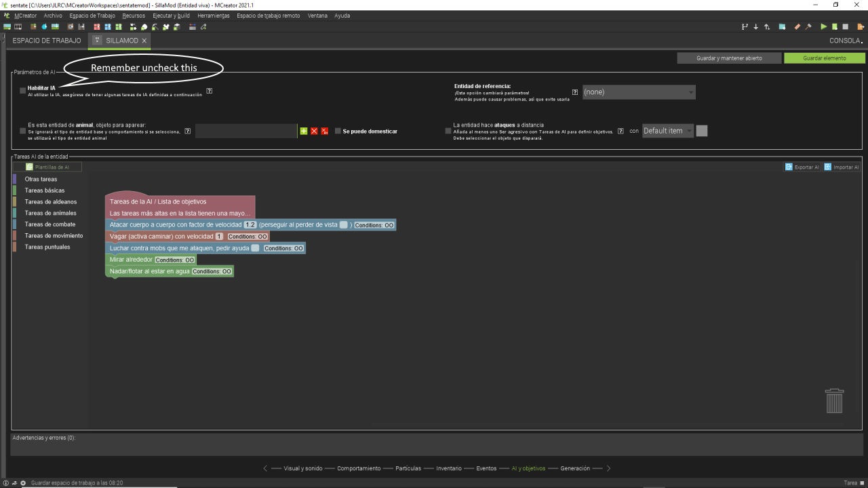This screenshot has height=488, width=868.
Task: Go to Visual y sonido page
Action: [302, 468]
